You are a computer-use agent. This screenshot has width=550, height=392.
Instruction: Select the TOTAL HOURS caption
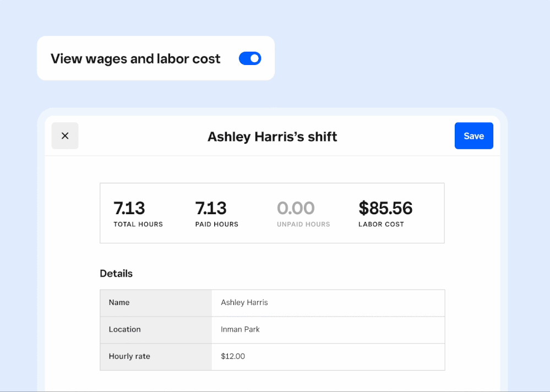(x=138, y=225)
